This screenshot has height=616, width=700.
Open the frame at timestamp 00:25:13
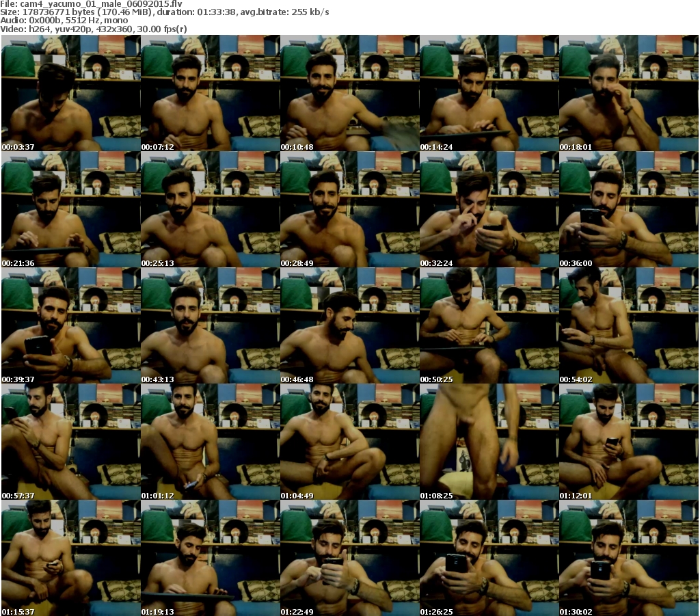point(211,209)
